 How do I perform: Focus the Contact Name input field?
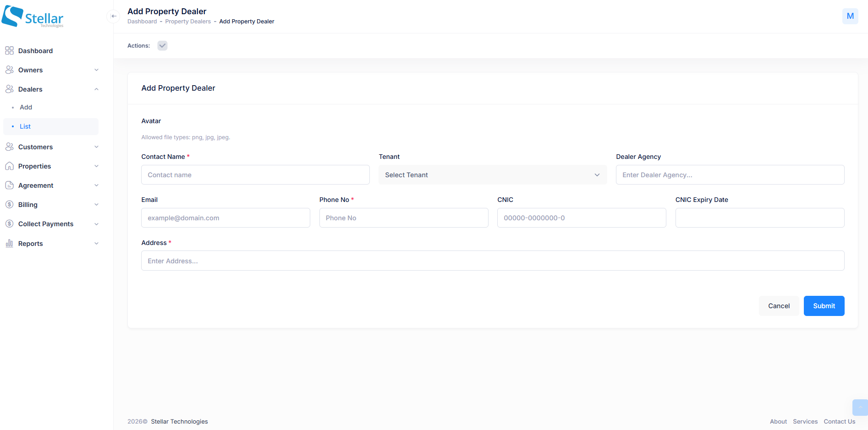coord(255,175)
